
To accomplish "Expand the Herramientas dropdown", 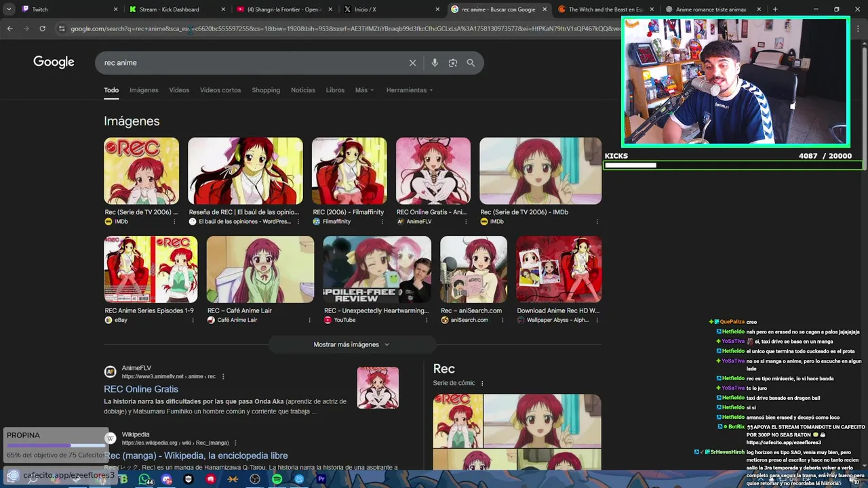I will 409,90.
